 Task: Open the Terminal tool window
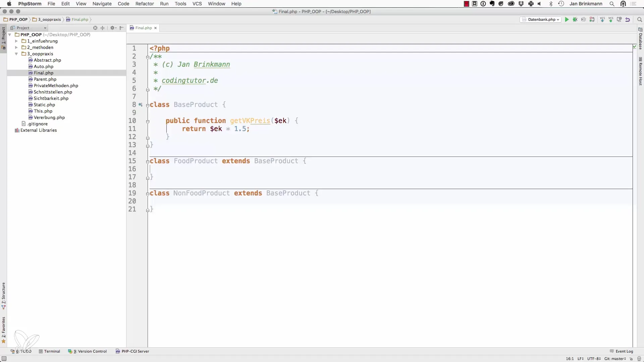coord(49,351)
